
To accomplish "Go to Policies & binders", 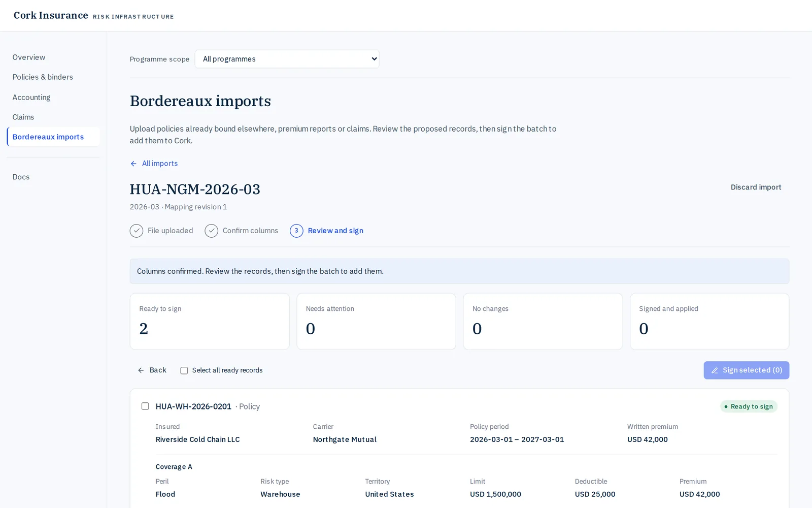I will (53, 77).
